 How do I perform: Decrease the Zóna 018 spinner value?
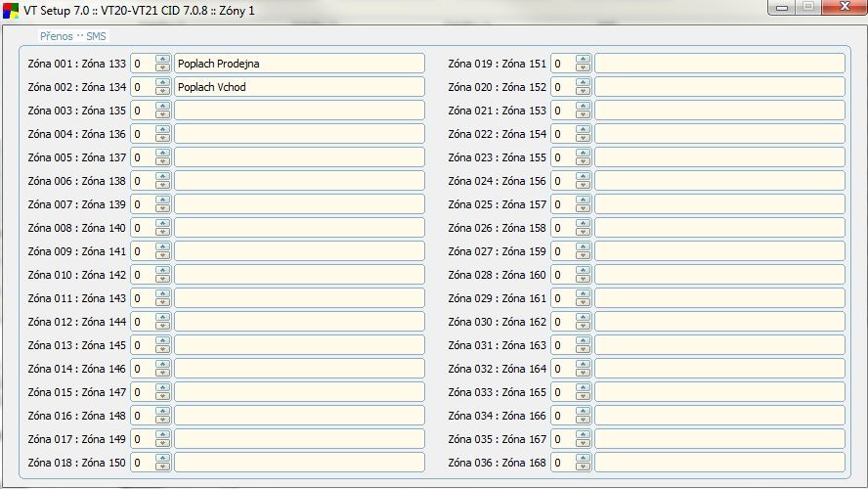click(163, 467)
